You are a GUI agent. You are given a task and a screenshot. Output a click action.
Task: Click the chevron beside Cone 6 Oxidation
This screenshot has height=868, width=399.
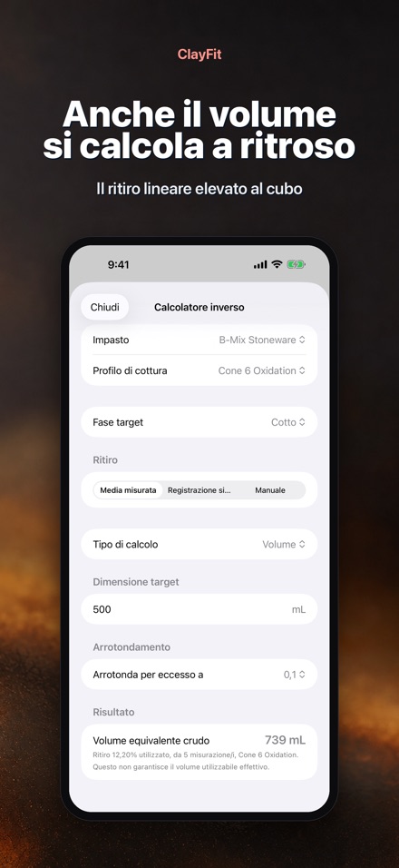click(x=302, y=370)
